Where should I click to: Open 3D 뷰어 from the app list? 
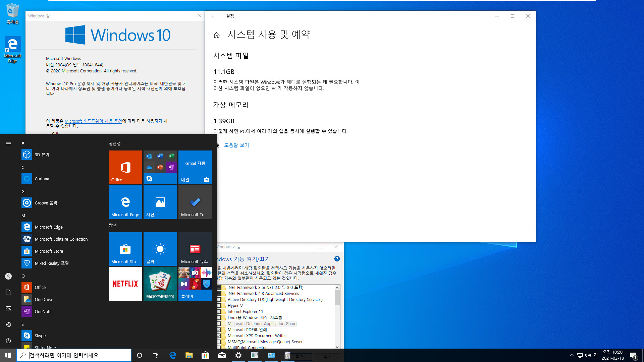[x=60, y=155]
